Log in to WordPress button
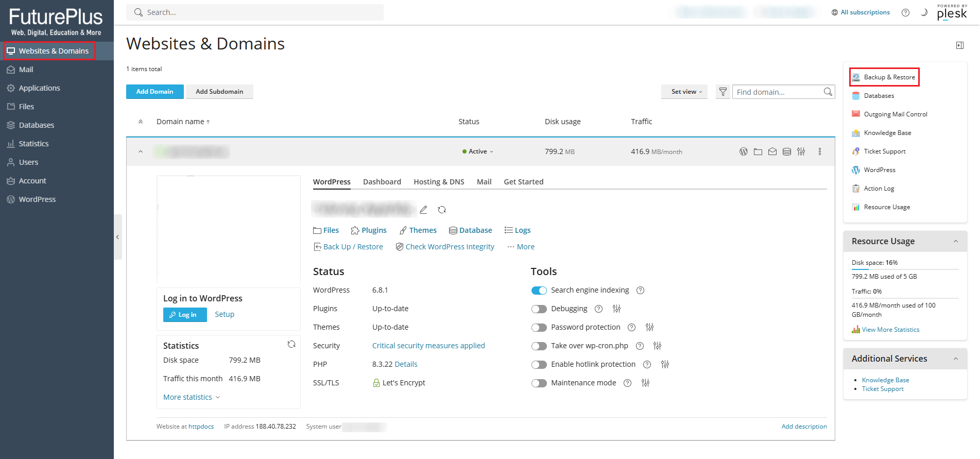The width and height of the screenshot is (980, 459). pyautogui.click(x=185, y=315)
